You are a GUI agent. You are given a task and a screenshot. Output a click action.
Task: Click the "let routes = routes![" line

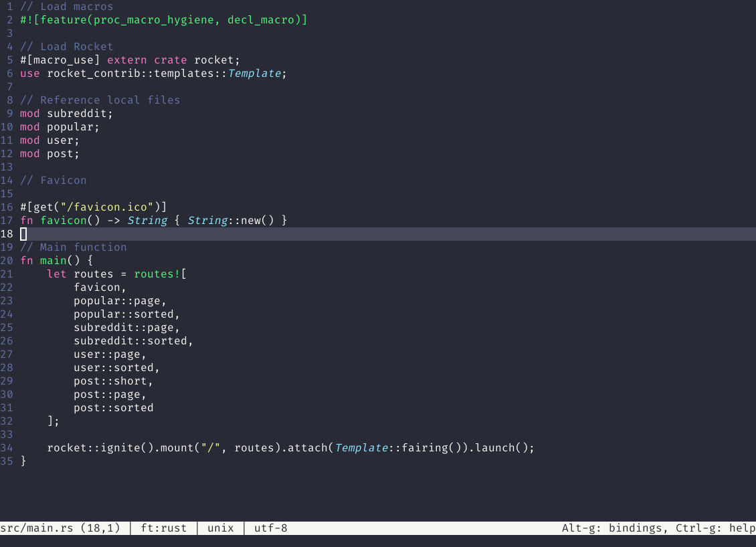(116, 273)
